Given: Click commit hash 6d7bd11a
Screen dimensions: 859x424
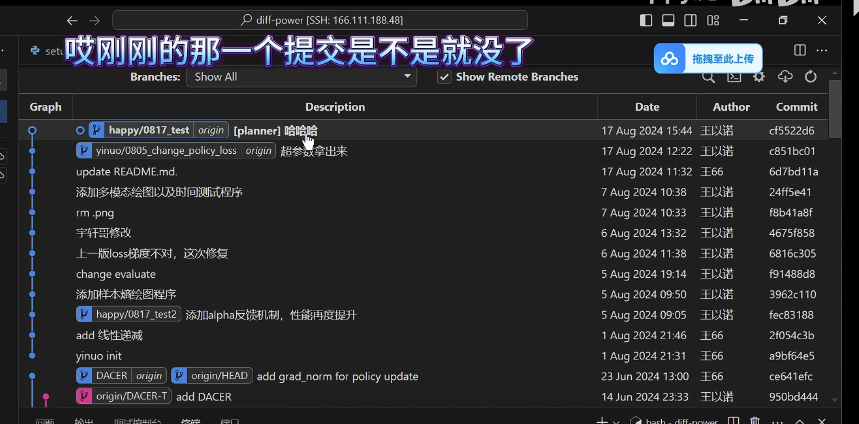Looking at the screenshot, I should [793, 171].
